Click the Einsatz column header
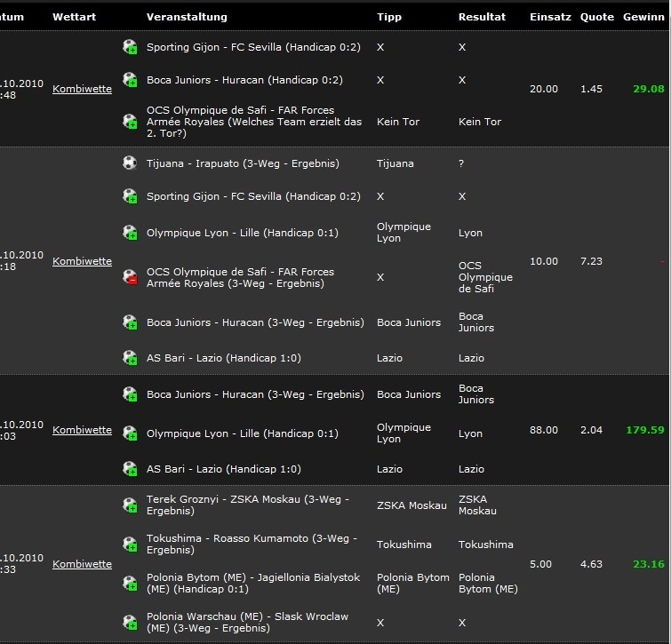671x644 pixels. [550, 17]
